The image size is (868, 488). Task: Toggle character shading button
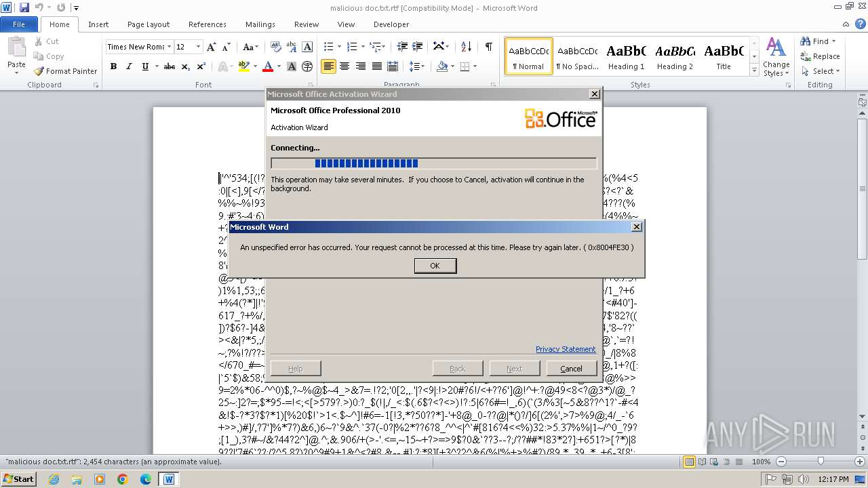[292, 66]
